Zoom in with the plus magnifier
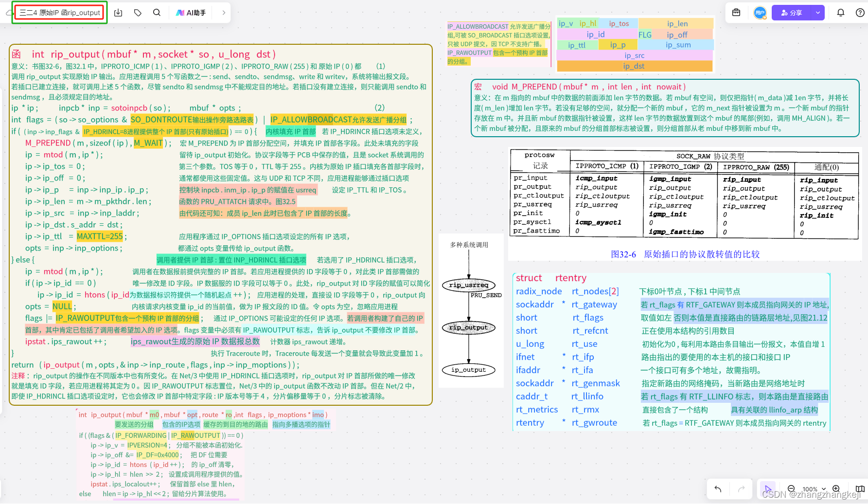 pos(836,489)
